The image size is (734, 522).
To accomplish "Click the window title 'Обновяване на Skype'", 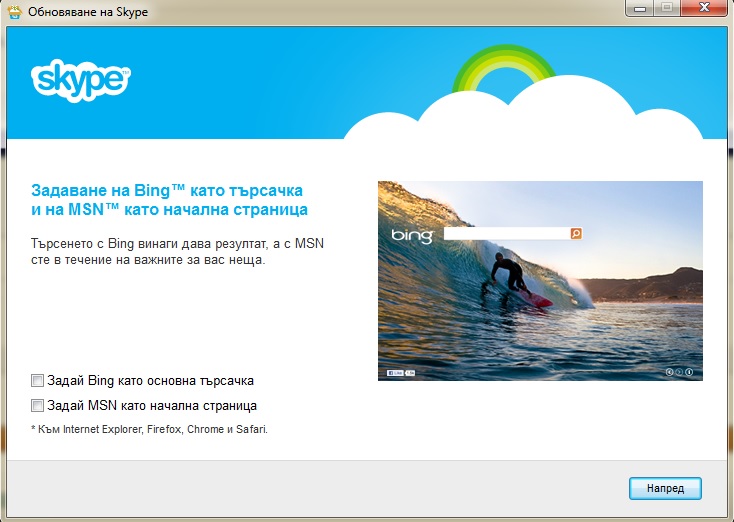I will click(x=88, y=12).
